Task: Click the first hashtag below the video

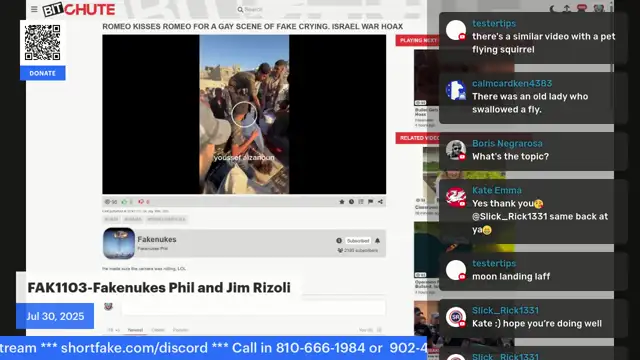Action: click(x=111, y=219)
